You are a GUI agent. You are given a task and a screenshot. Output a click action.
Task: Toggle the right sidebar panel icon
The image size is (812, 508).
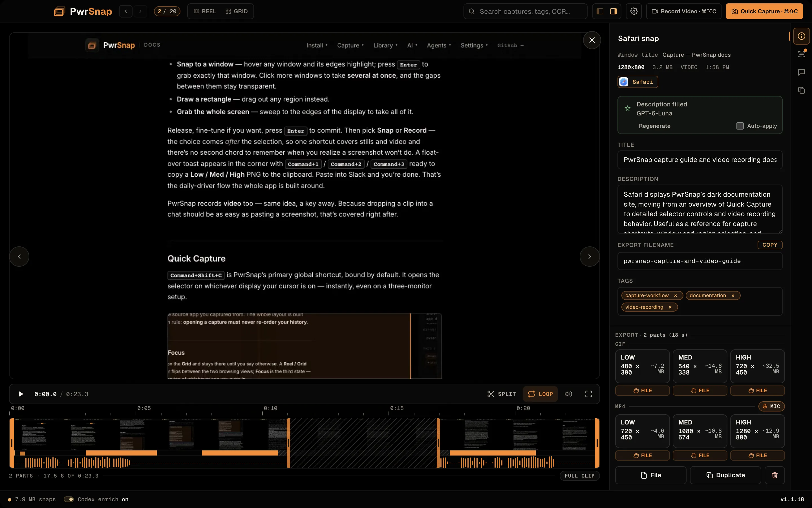click(613, 11)
